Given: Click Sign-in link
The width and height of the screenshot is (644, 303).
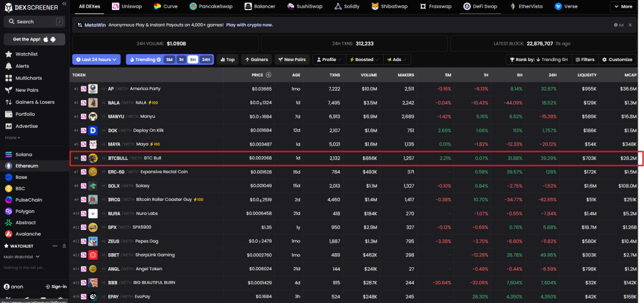Looking at the screenshot, I should pyautogui.click(x=56, y=287).
